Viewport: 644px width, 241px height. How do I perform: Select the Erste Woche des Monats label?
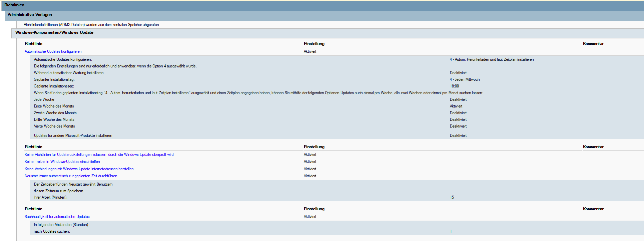pos(54,106)
